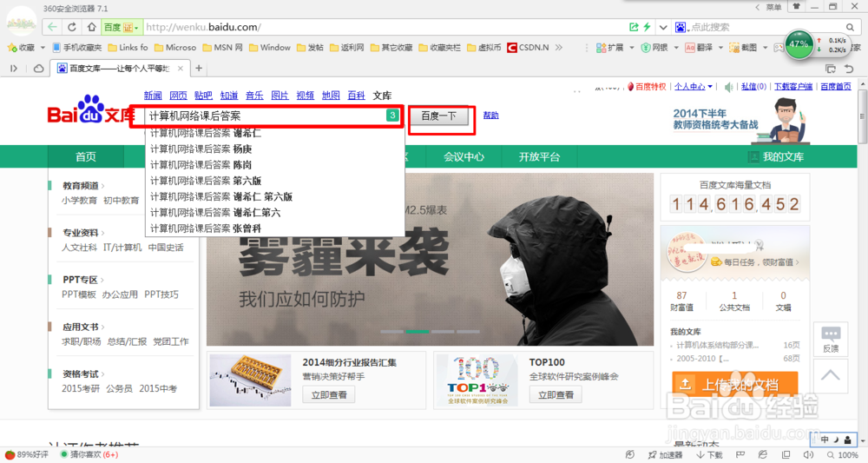
Task: Click the Baidu 文库 logo
Action: click(92, 109)
